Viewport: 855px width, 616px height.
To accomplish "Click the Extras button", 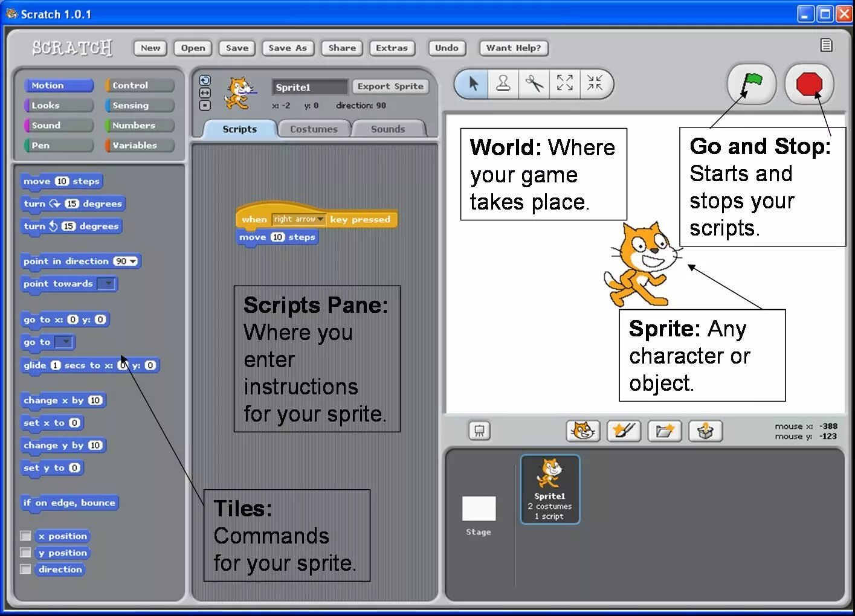I will (x=392, y=48).
